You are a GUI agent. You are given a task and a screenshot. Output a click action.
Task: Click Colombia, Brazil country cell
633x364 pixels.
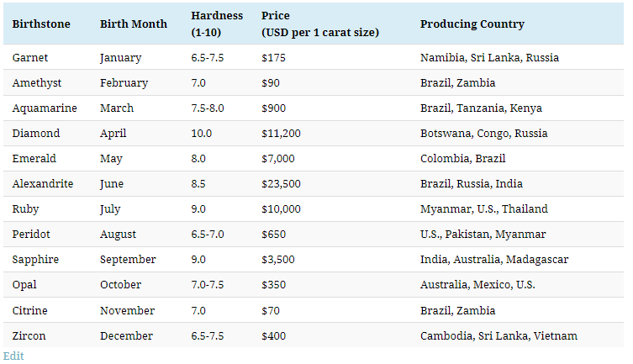click(462, 159)
